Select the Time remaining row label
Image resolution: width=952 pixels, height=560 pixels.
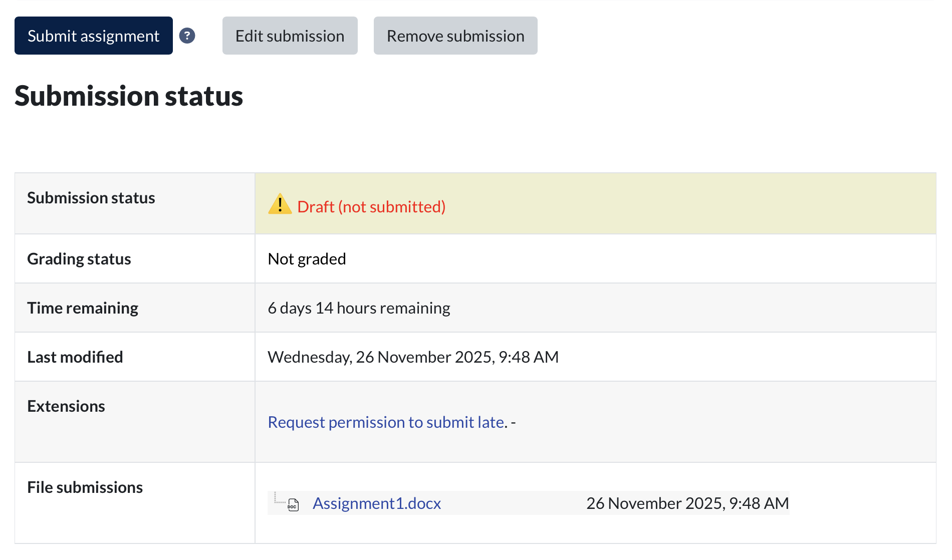click(x=83, y=308)
